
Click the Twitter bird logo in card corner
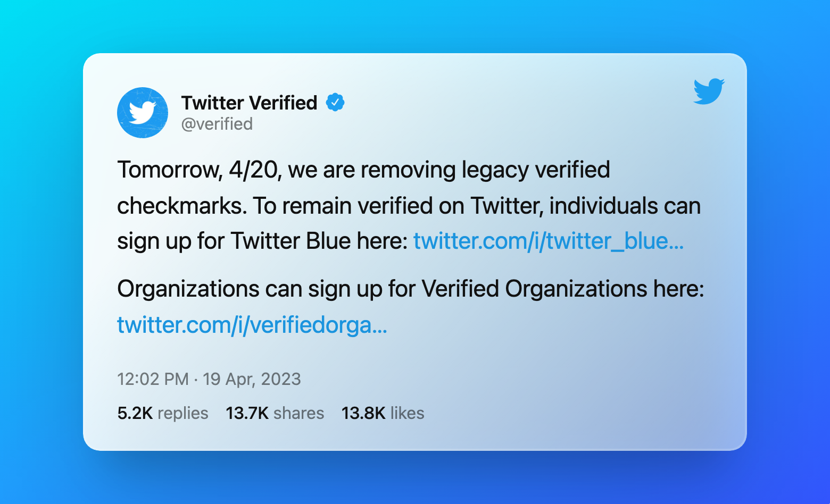point(709,91)
